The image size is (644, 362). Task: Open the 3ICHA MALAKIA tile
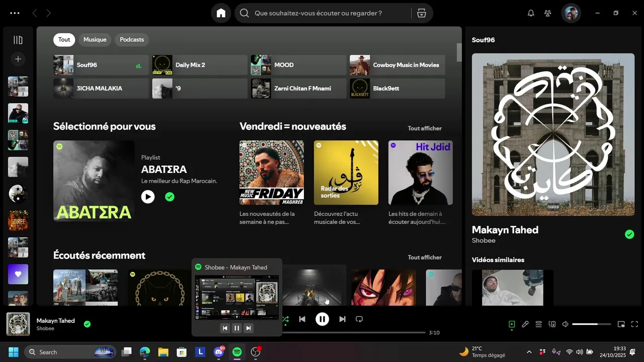point(101,88)
